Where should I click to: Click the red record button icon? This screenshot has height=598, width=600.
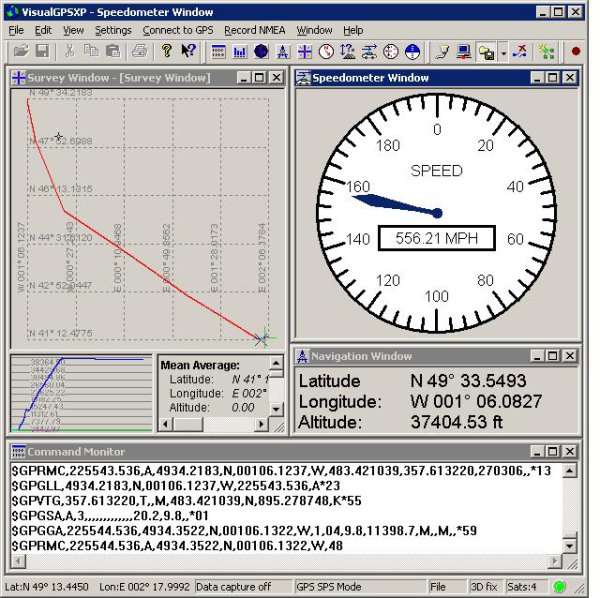coord(576,51)
